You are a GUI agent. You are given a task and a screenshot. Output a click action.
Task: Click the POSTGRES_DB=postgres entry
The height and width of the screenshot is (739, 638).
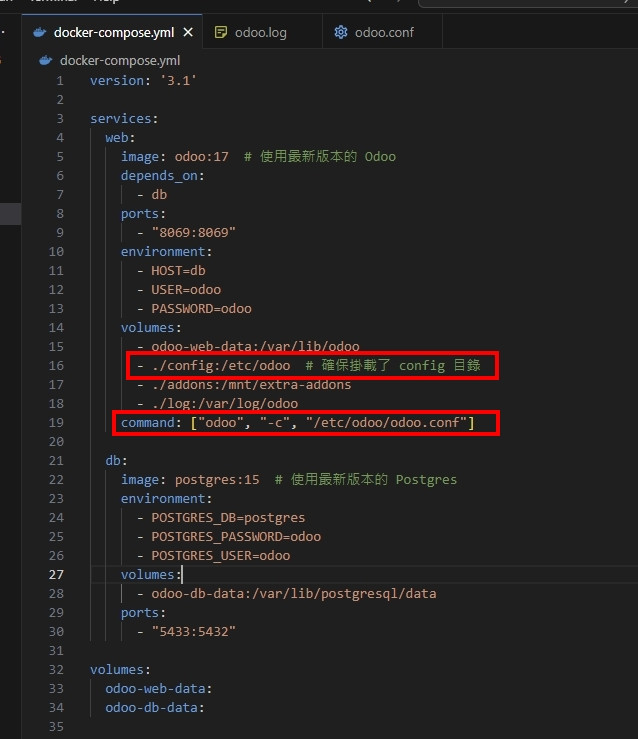pyautogui.click(x=228, y=517)
